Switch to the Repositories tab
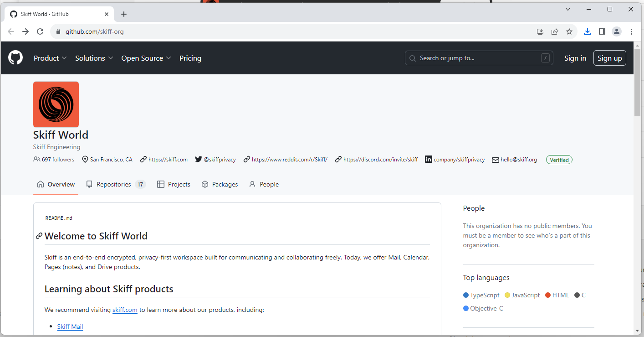This screenshot has height=337, width=644. [116, 184]
